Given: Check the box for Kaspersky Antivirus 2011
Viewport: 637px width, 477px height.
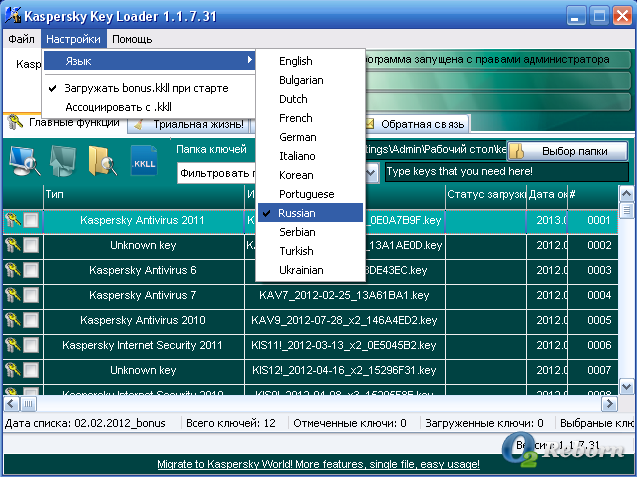Looking at the screenshot, I should tap(31, 221).
